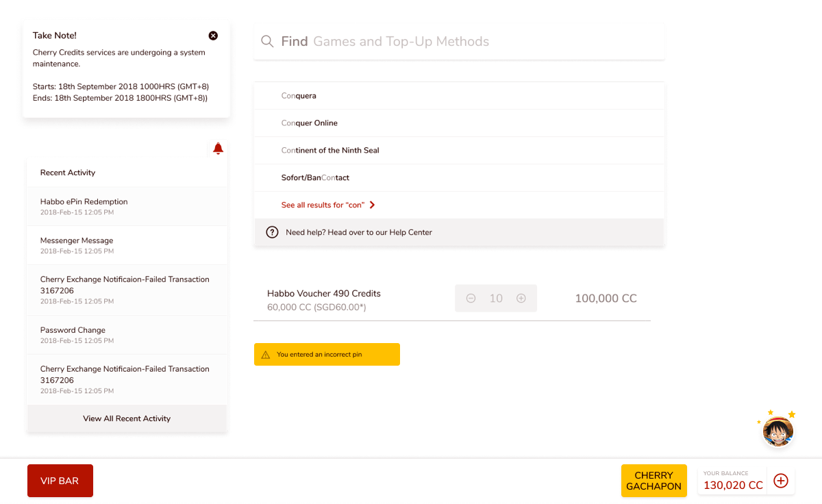Decrease Habbo Voucher quantity with minus
The width and height of the screenshot is (822, 504).
(471, 299)
